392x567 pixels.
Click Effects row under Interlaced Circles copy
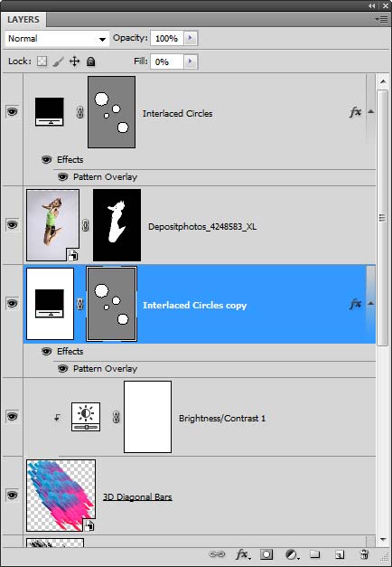(x=70, y=351)
